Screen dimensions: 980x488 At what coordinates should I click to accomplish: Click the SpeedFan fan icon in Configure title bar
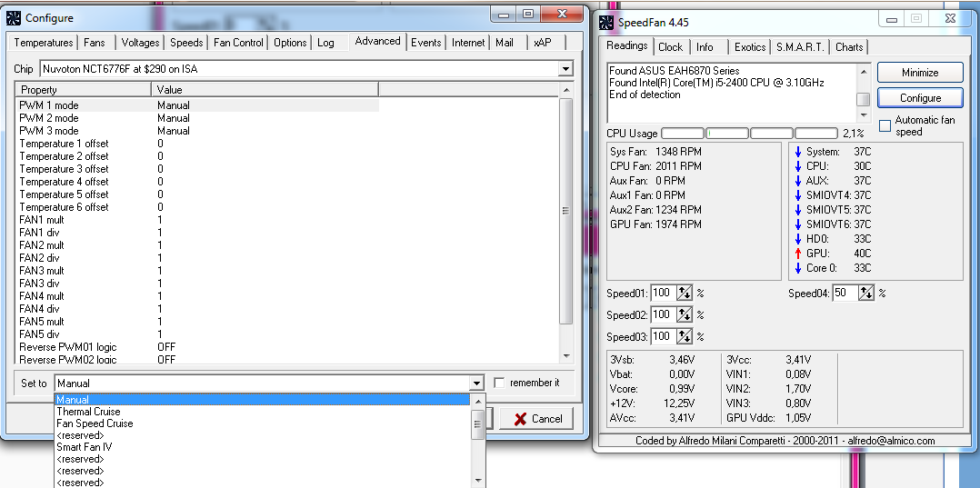pyautogui.click(x=13, y=18)
